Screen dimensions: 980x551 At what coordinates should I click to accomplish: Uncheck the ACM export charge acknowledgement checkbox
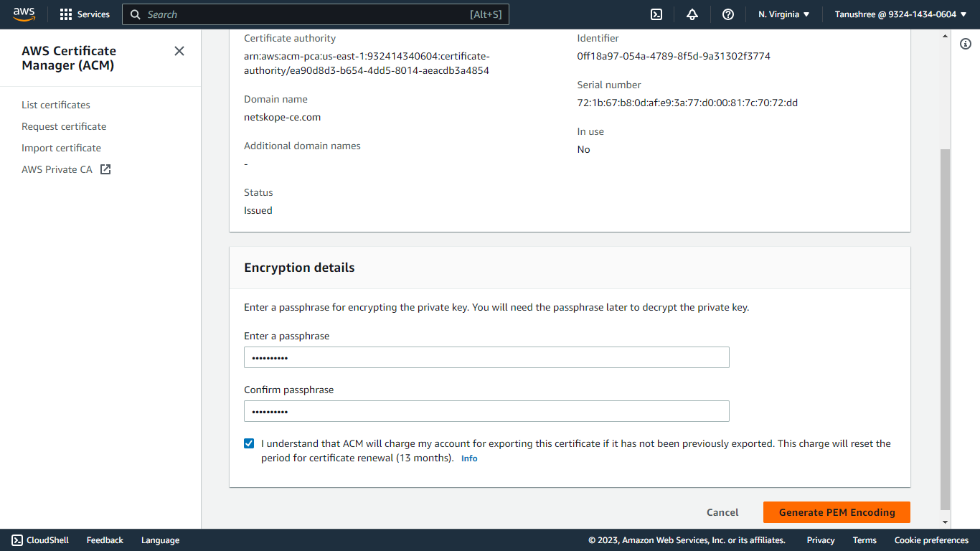pyautogui.click(x=249, y=443)
